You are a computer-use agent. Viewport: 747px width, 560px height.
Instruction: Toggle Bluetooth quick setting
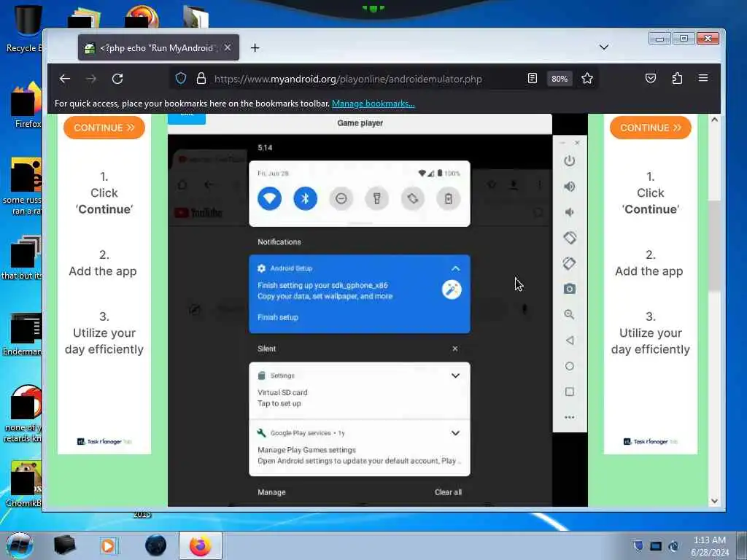pyautogui.click(x=306, y=198)
